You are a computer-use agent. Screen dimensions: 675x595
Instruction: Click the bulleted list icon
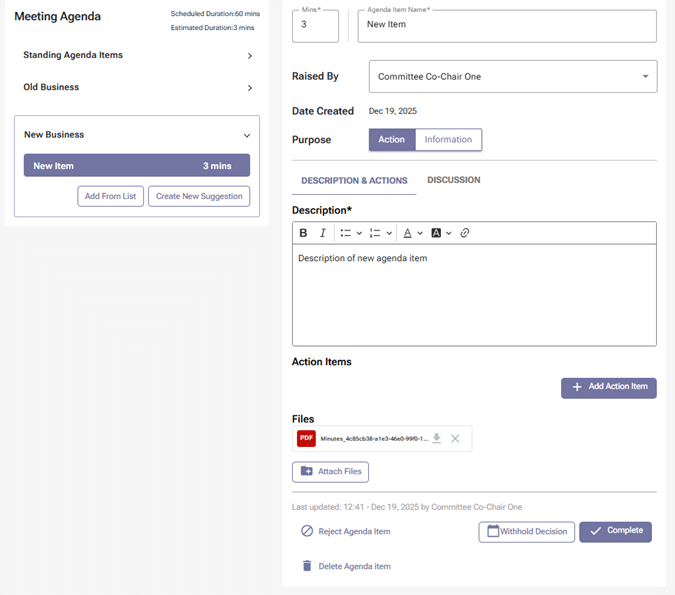[346, 233]
